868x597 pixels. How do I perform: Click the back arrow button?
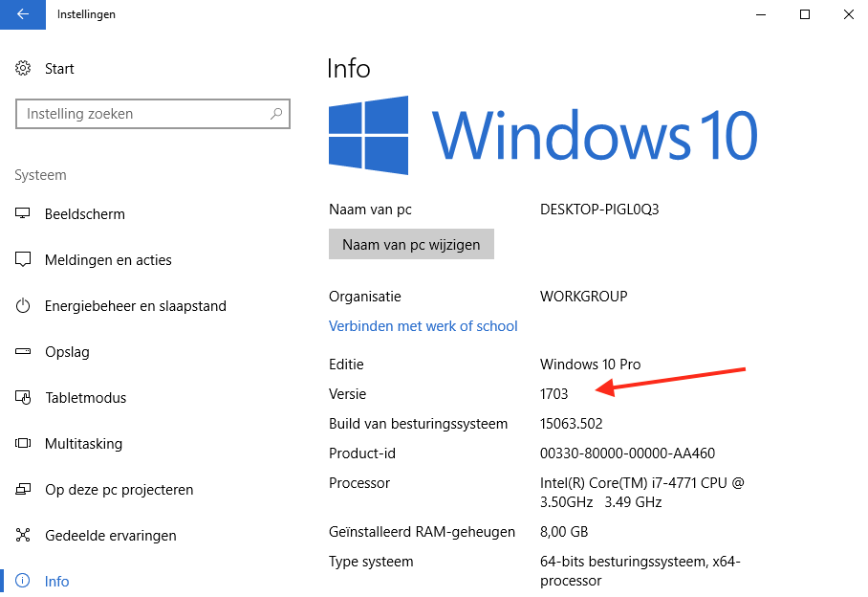(23, 14)
